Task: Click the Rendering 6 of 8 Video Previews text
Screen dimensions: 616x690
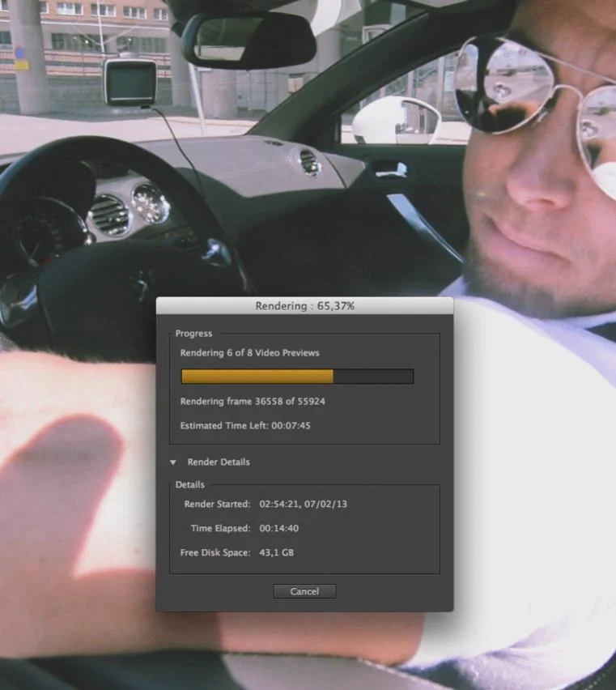Action: [249, 353]
